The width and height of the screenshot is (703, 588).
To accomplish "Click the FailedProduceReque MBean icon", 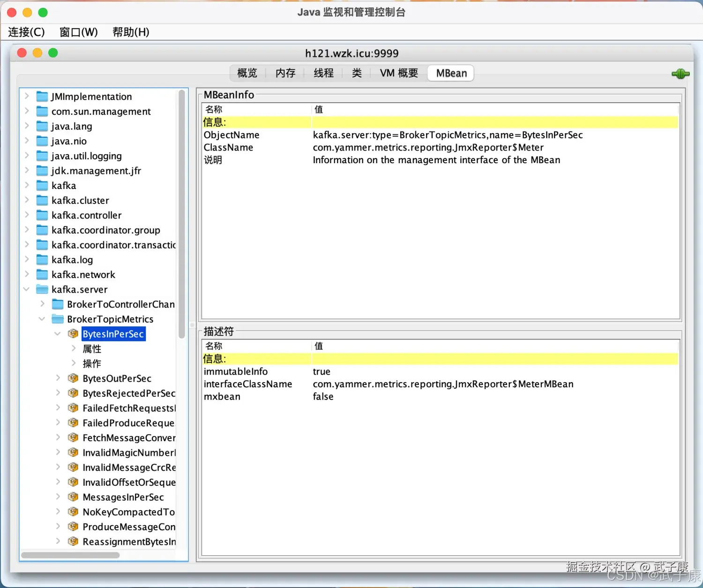I will point(73,423).
